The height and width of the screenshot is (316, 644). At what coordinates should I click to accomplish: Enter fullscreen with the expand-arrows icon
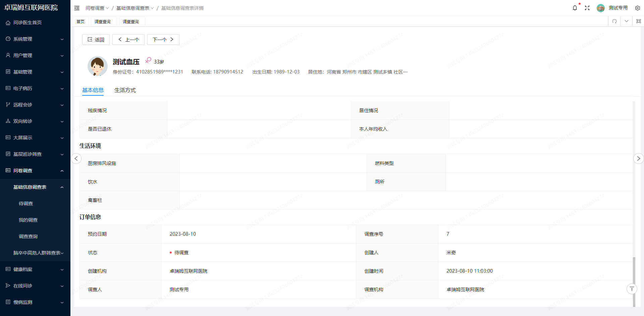(587, 8)
